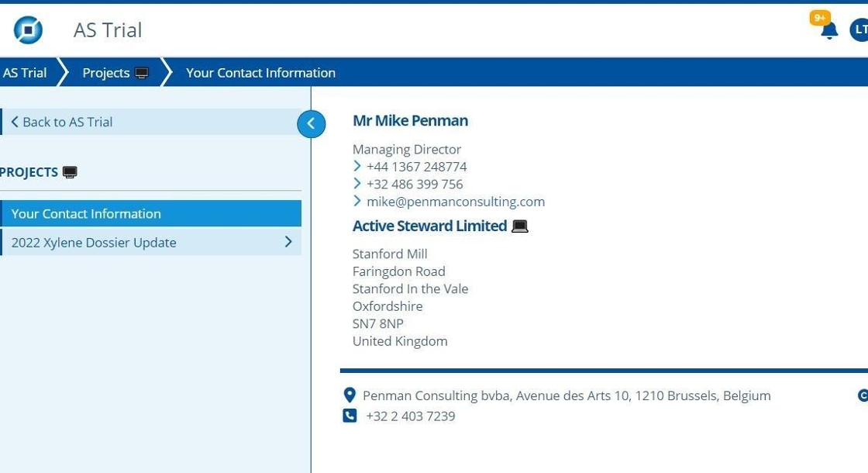Image resolution: width=868 pixels, height=473 pixels.
Task: Click the mike@penmanconsulting.com email link
Action: [x=455, y=202]
